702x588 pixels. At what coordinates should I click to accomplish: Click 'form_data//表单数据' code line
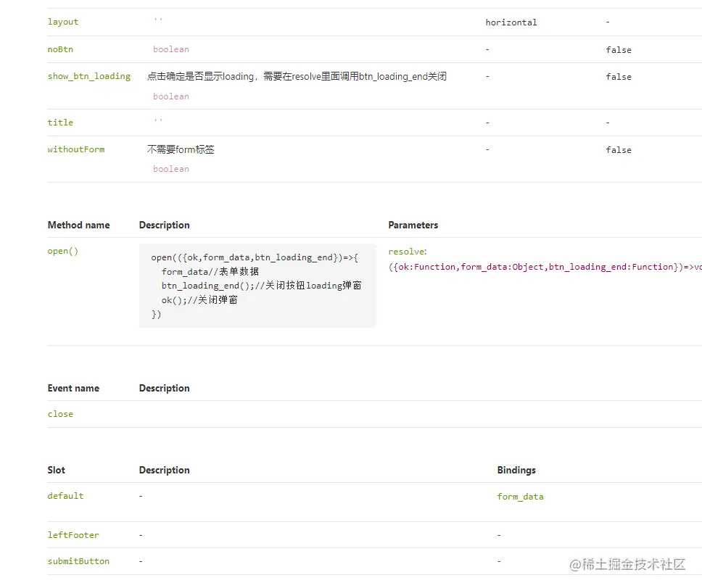click(210, 272)
